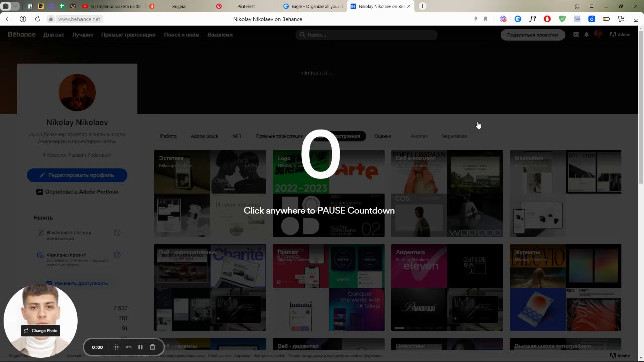Click the dotted grid handle icon
The image size is (644, 362).
click(116, 347)
